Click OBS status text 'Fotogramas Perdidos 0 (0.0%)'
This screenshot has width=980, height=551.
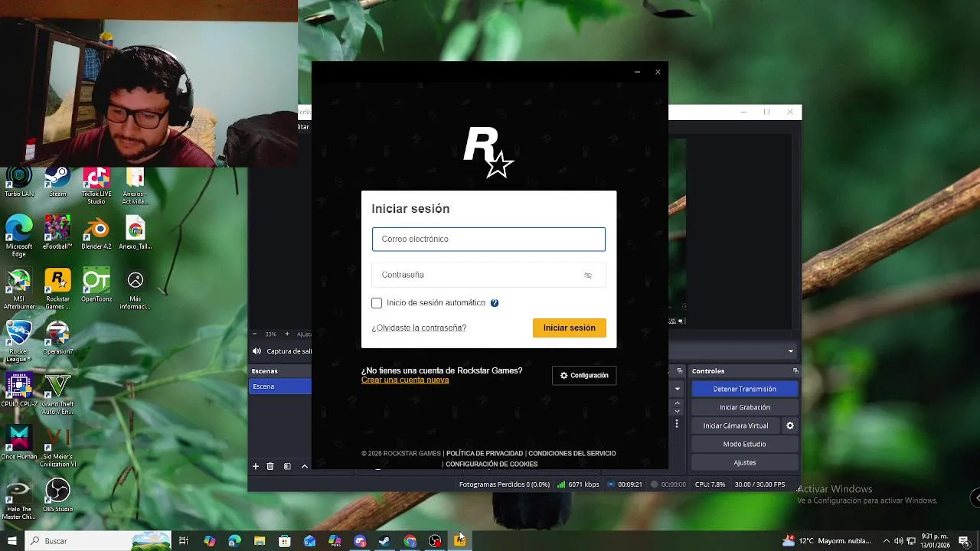point(505,484)
